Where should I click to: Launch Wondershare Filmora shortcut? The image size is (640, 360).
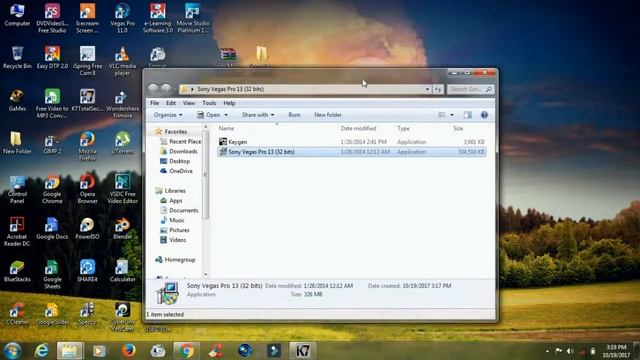[122, 104]
